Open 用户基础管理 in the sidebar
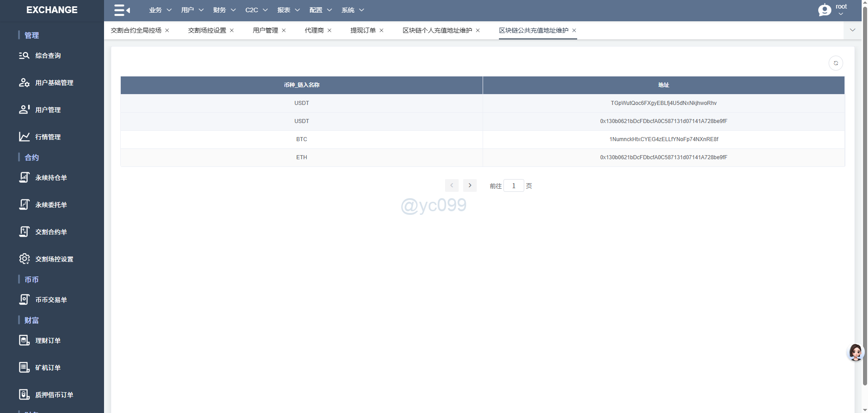868x413 pixels. point(54,83)
